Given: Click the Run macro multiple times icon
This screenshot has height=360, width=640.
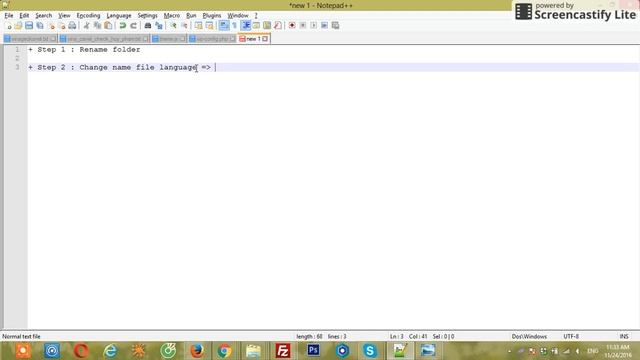Looking at the screenshot, I should tap(324, 25).
